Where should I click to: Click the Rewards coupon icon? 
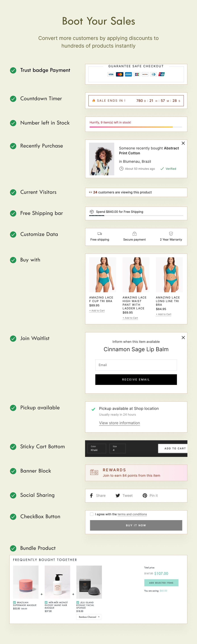(x=94, y=472)
